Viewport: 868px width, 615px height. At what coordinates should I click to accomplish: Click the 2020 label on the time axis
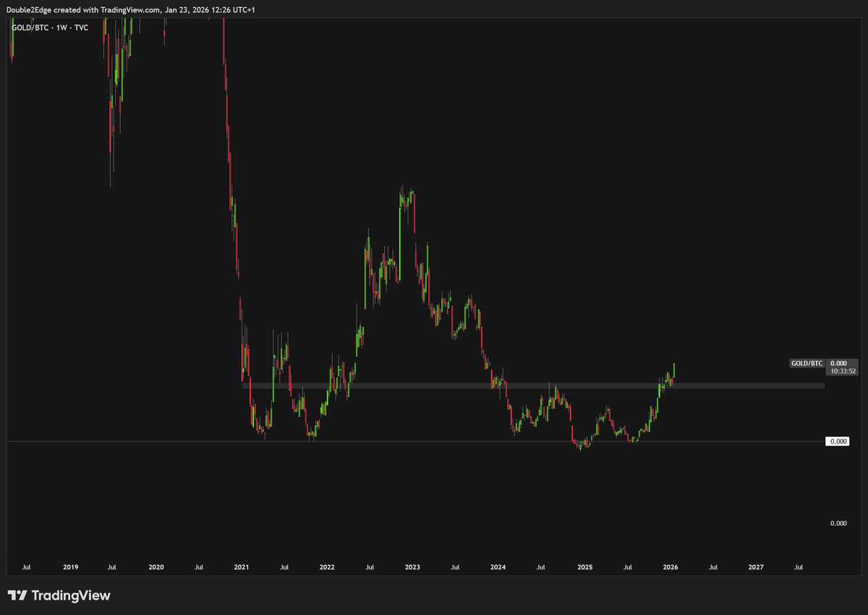click(156, 567)
